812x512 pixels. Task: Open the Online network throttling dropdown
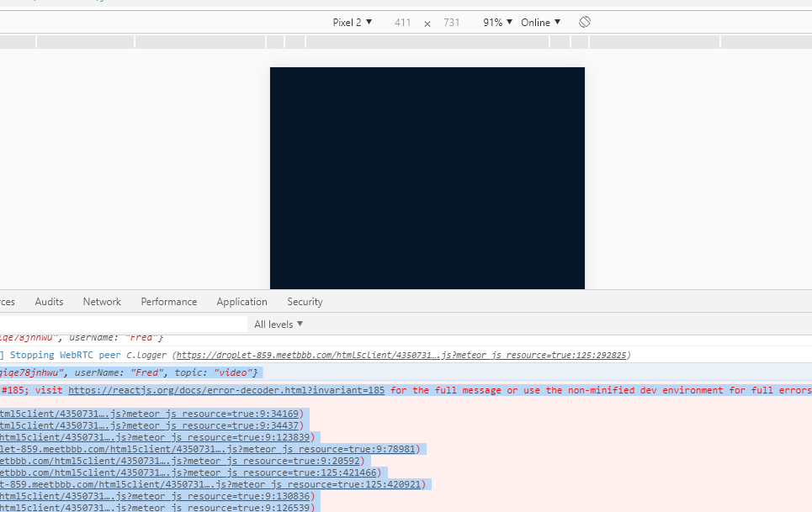click(x=540, y=22)
